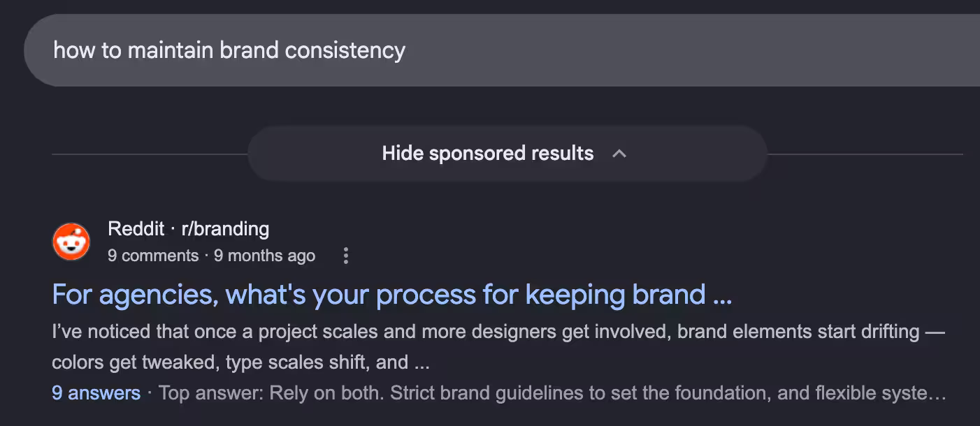
Task: Place cursor after the word "consistency" in search
Action: pos(407,50)
